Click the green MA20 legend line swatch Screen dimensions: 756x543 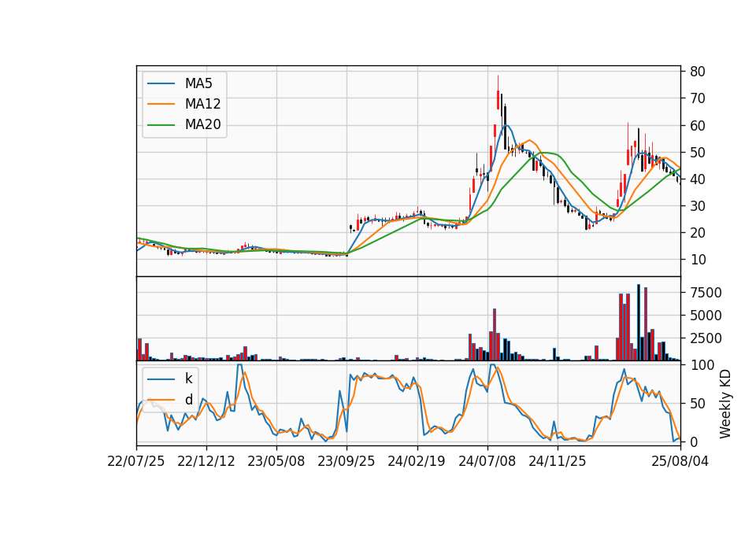click(161, 125)
